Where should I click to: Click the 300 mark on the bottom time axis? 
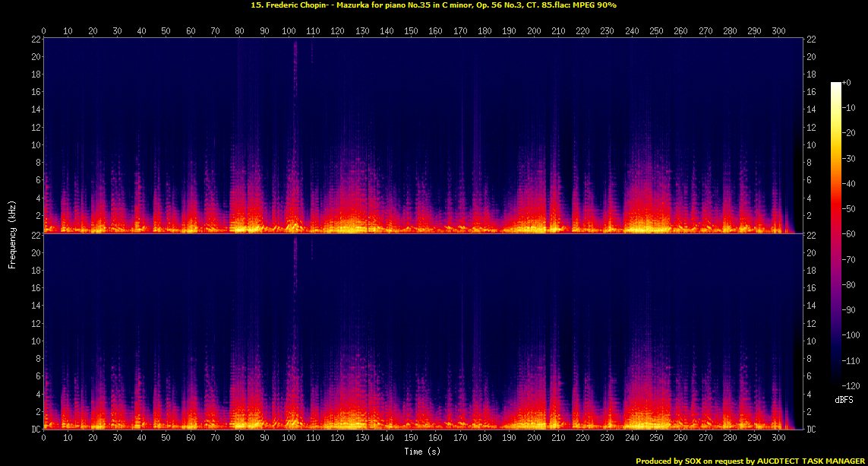pos(778,439)
